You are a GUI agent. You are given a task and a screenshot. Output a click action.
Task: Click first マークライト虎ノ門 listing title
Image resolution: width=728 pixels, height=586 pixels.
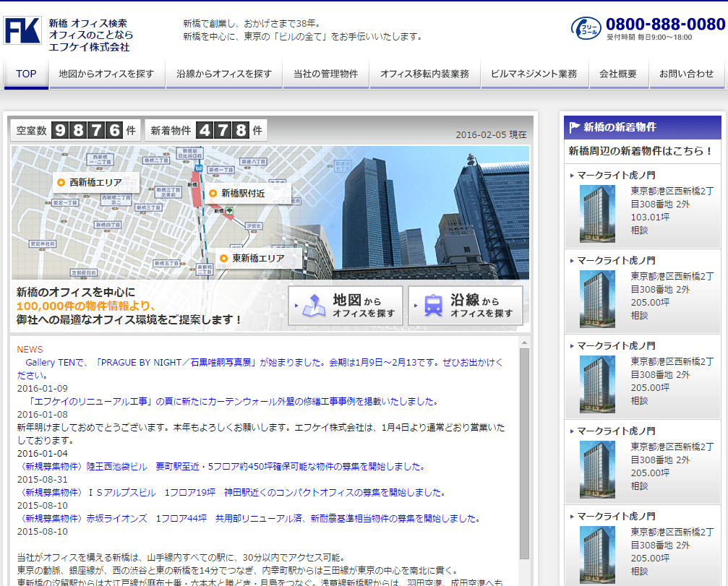click(616, 176)
